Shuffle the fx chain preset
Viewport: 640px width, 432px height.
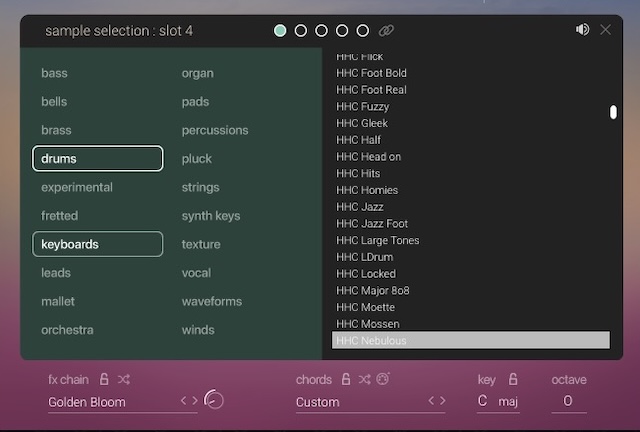tap(123, 380)
